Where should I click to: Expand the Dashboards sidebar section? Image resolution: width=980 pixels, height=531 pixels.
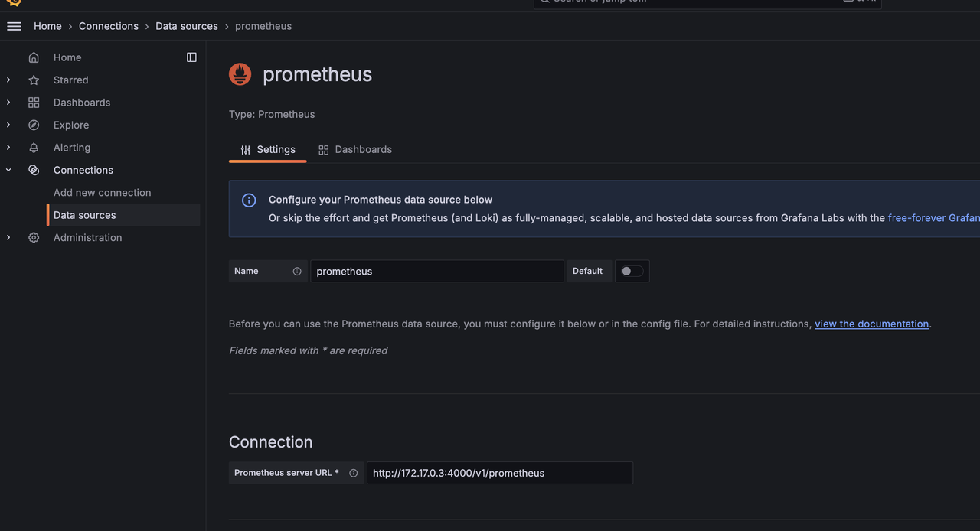click(x=8, y=102)
